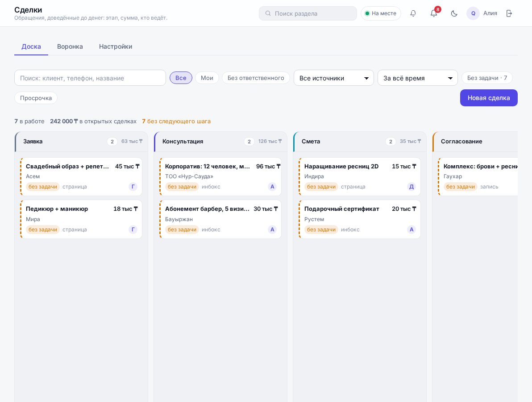Switch to the Доска tab
Viewport: 532px width, 402px height.
(x=31, y=46)
